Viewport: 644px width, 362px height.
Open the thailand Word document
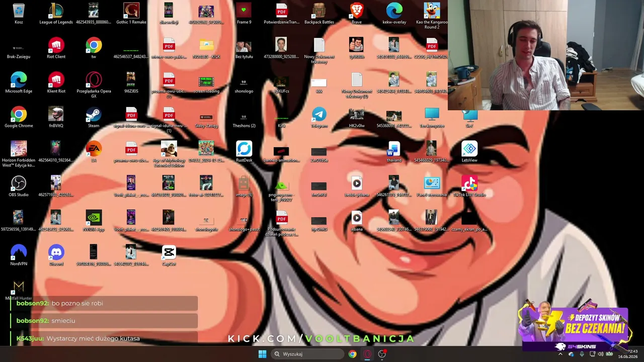pos(394,152)
